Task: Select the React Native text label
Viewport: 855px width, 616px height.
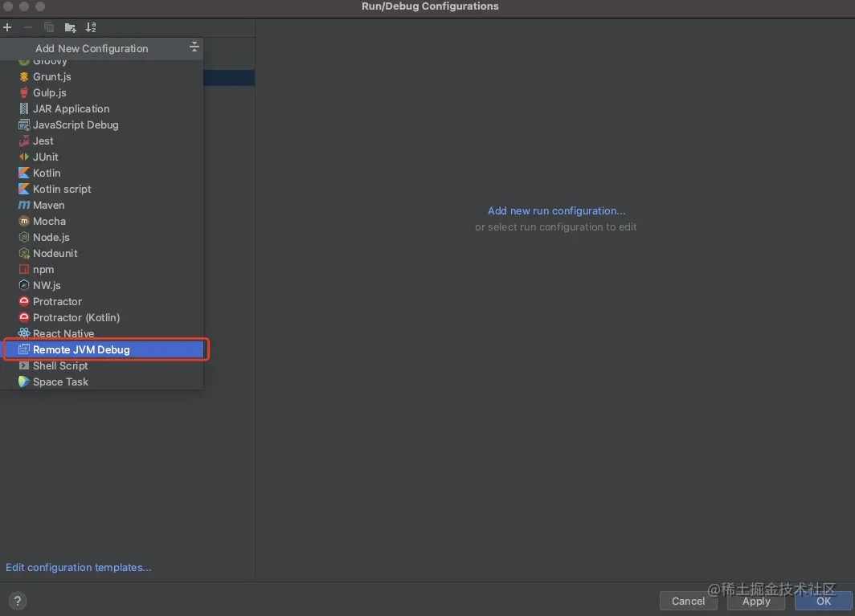Action: coord(63,333)
